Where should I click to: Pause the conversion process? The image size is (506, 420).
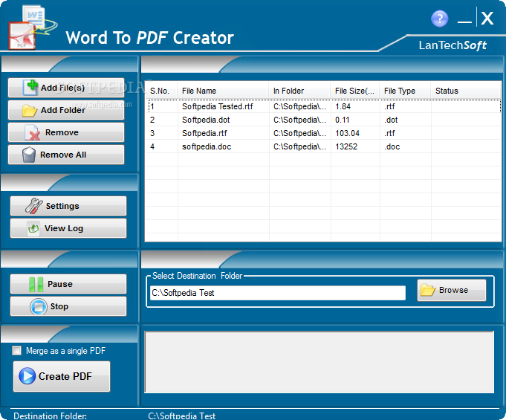click(x=68, y=284)
